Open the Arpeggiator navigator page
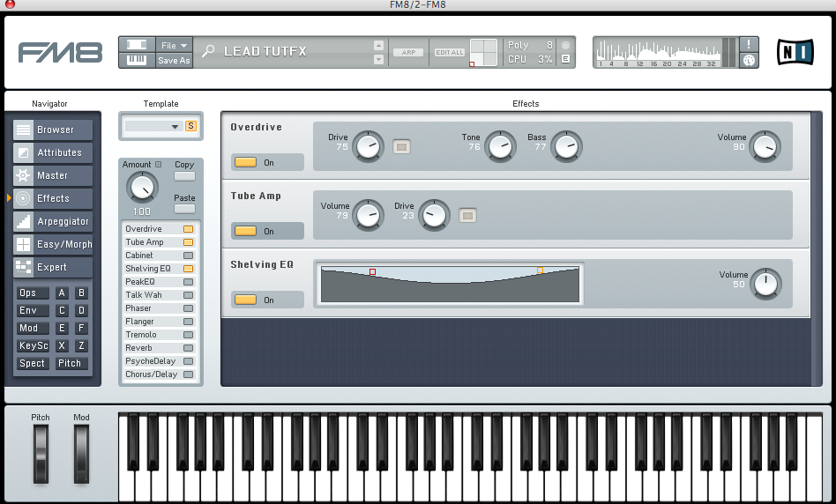 (52, 221)
